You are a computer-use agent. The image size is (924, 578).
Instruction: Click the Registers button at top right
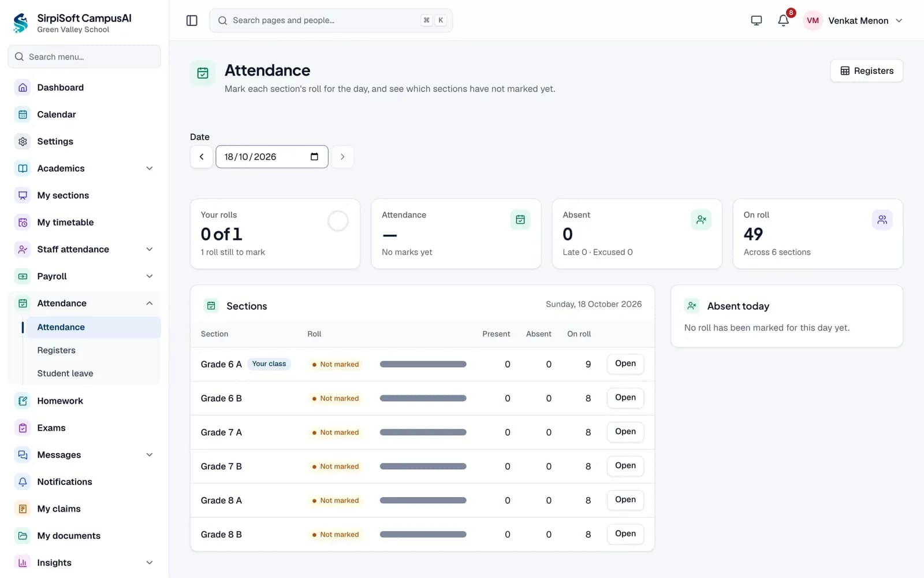866,71
